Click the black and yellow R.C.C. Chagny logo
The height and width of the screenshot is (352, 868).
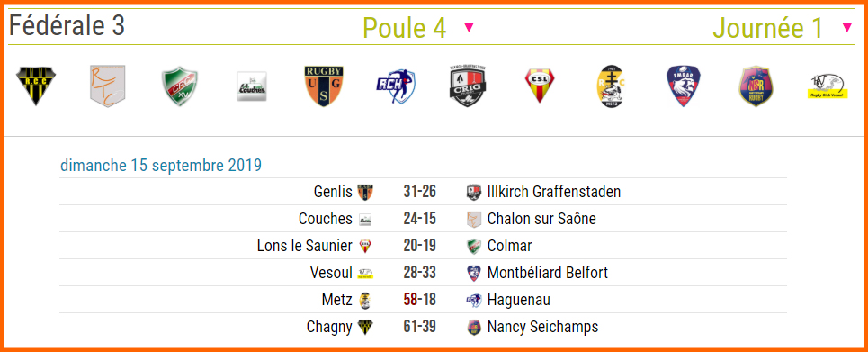[36, 86]
